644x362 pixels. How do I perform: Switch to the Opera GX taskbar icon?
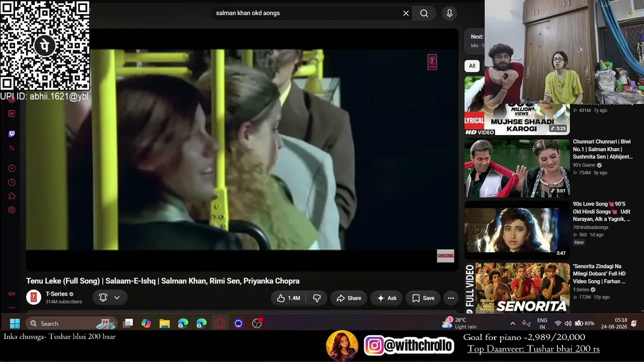[x=220, y=323]
